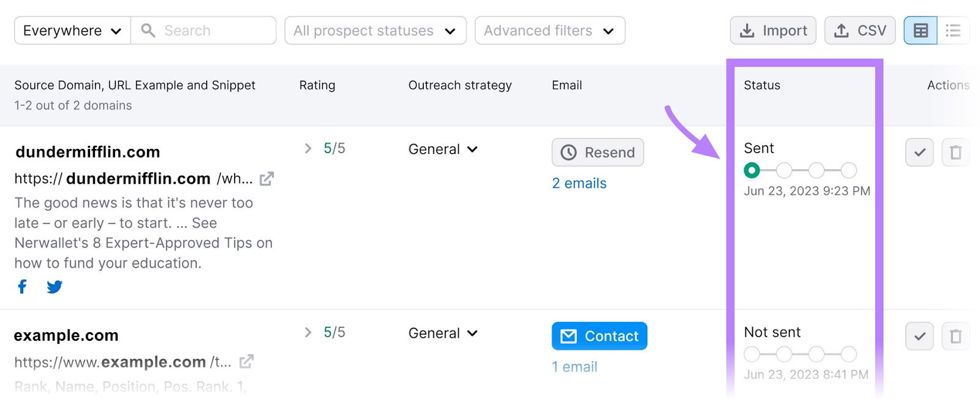Click the external link icon beside example.com URL

tap(245, 362)
